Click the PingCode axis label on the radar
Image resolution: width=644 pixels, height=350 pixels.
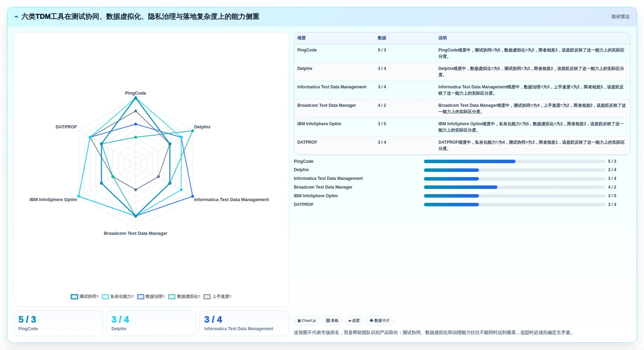(x=135, y=93)
